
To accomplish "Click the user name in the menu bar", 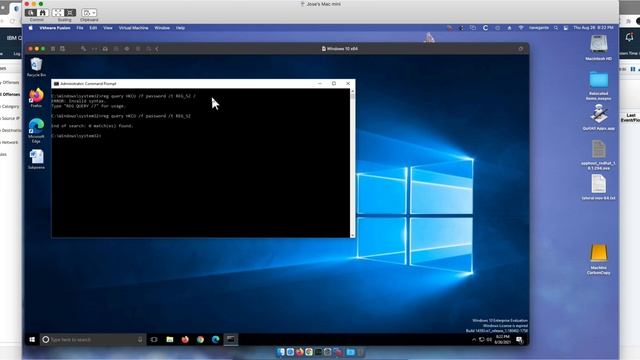I will pos(539,28).
